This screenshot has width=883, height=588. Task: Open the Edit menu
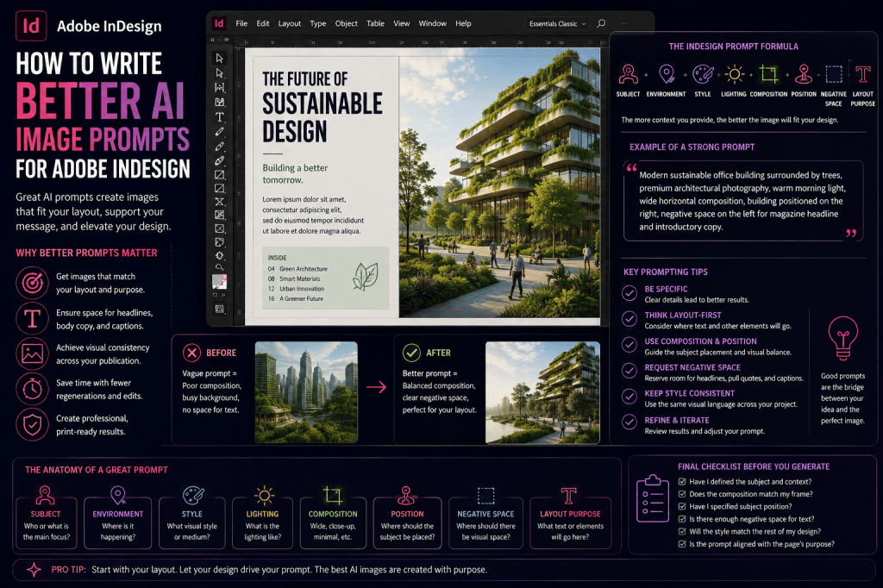click(x=263, y=23)
